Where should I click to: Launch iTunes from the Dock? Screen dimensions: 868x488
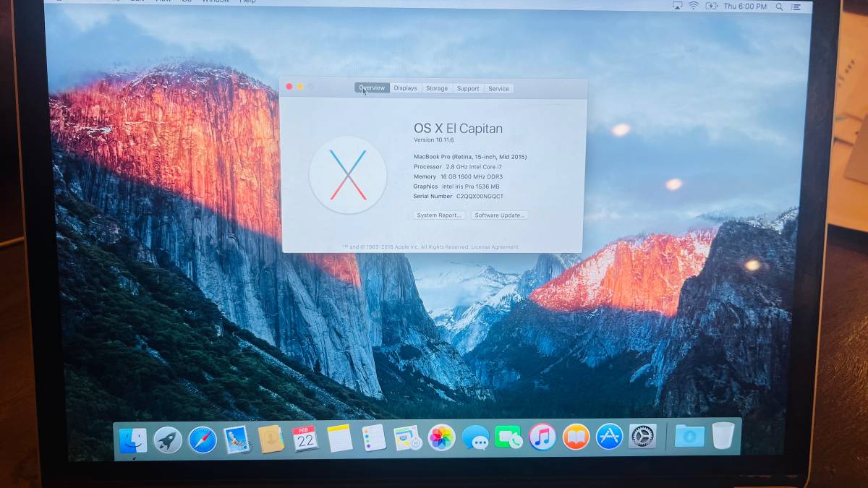coord(542,437)
